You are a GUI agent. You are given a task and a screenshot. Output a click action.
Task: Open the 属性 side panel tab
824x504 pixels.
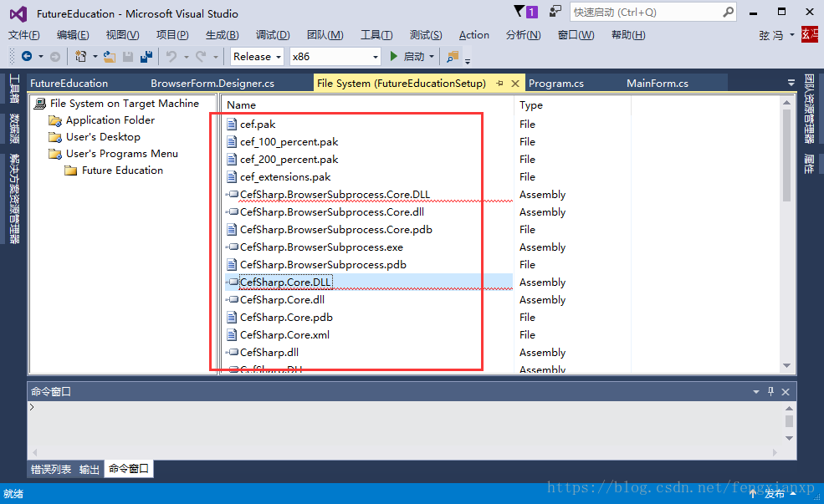[809, 165]
